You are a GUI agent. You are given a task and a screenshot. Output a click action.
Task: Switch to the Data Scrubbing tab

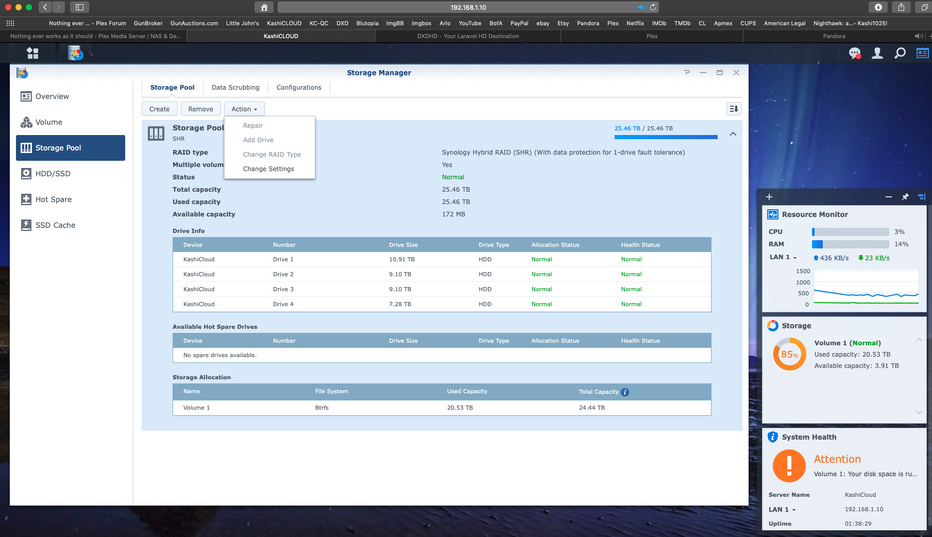point(235,88)
